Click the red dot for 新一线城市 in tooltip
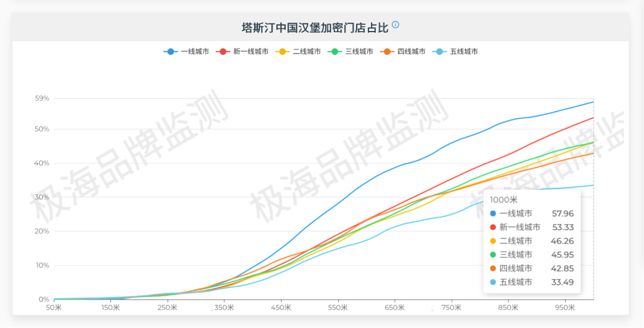This screenshot has height=328, width=644. 493,227
